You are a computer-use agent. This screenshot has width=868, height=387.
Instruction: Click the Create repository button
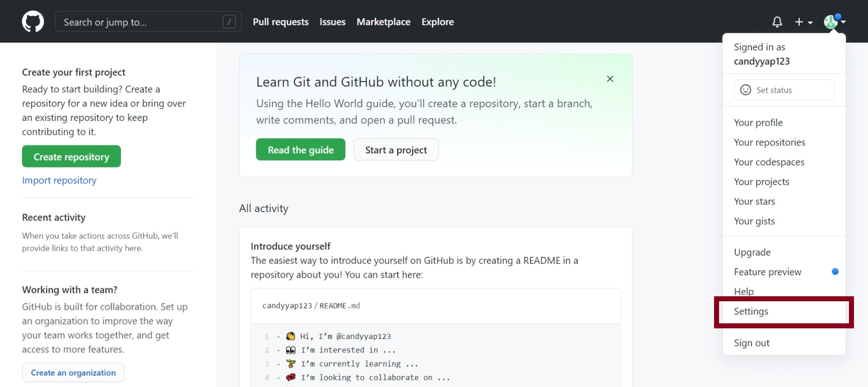(x=71, y=156)
